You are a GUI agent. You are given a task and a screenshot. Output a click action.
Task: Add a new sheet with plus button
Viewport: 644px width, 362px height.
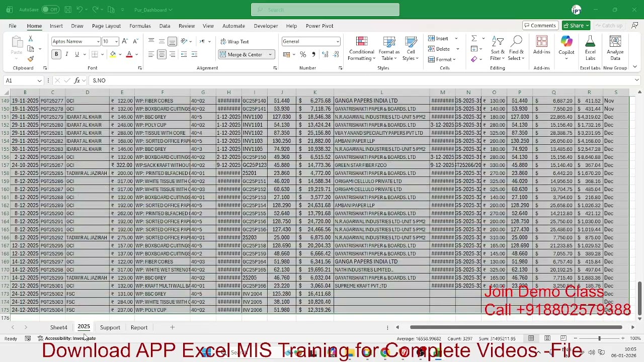(172, 327)
